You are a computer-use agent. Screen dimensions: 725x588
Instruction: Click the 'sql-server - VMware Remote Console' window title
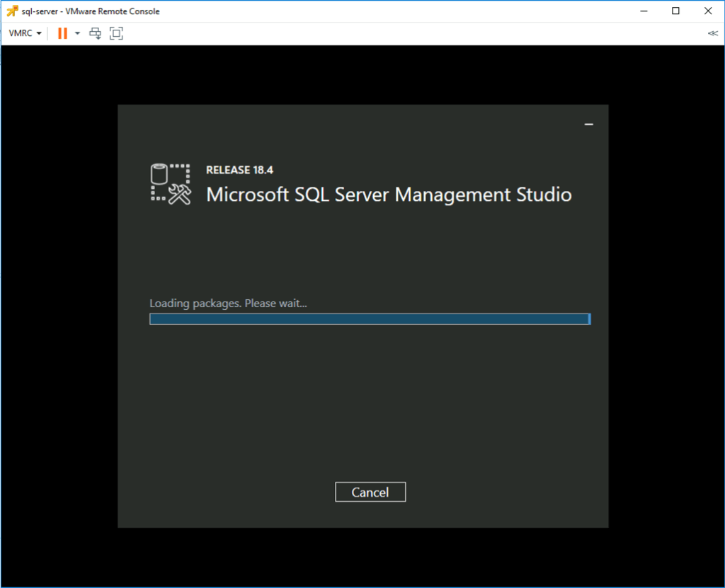coord(91,11)
